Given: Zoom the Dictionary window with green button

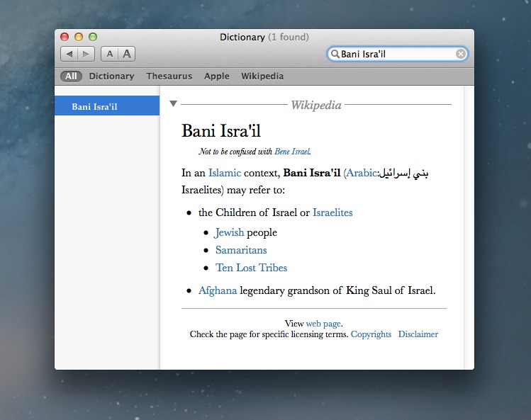Looking at the screenshot, I should 93,37.
